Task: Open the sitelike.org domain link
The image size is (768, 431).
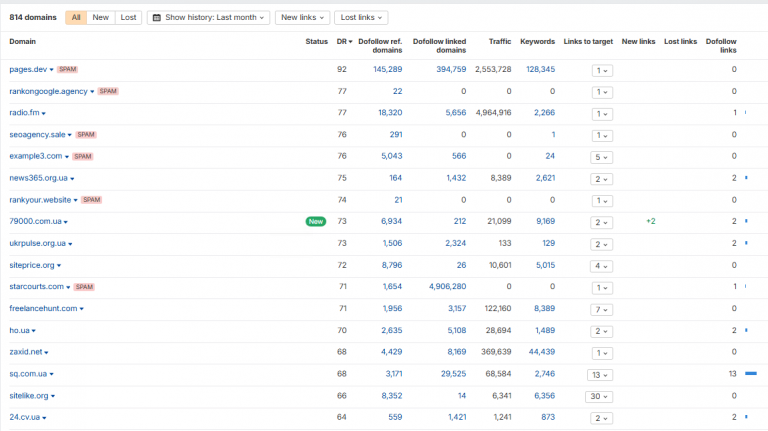Action: 29,396
